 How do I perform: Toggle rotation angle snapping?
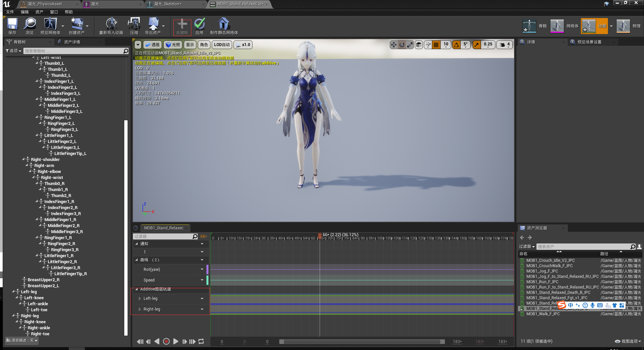(456, 45)
